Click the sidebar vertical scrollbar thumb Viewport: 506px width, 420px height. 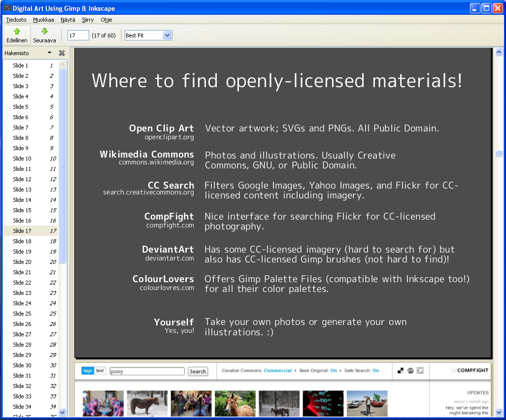coord(62,166)
